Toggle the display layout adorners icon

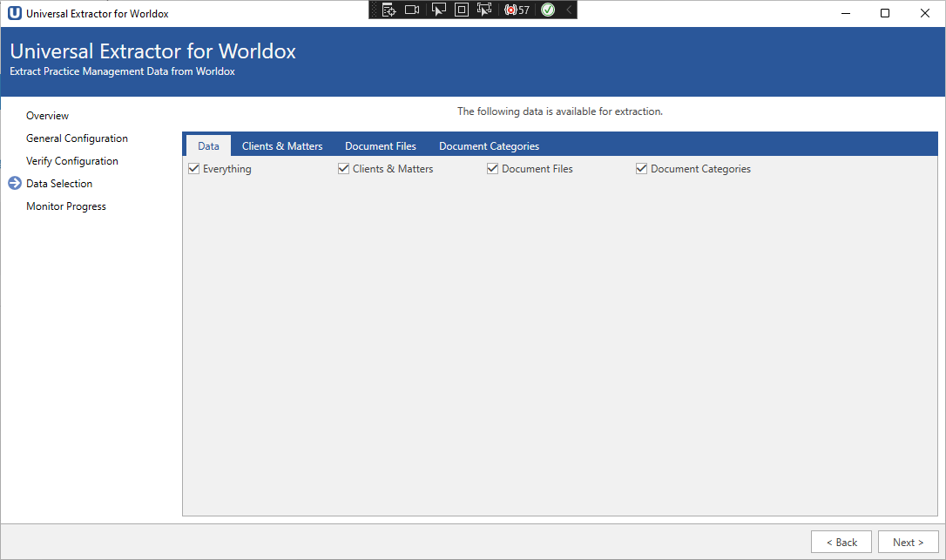pyautogui.click(x=462, y=10)
